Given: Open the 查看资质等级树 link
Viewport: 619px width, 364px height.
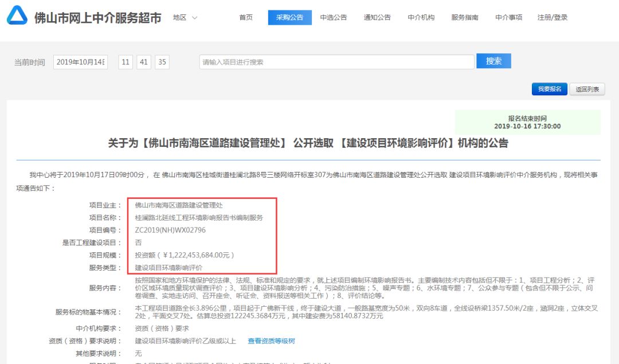Looking at the screenshot, I should (x=271, y=340).
